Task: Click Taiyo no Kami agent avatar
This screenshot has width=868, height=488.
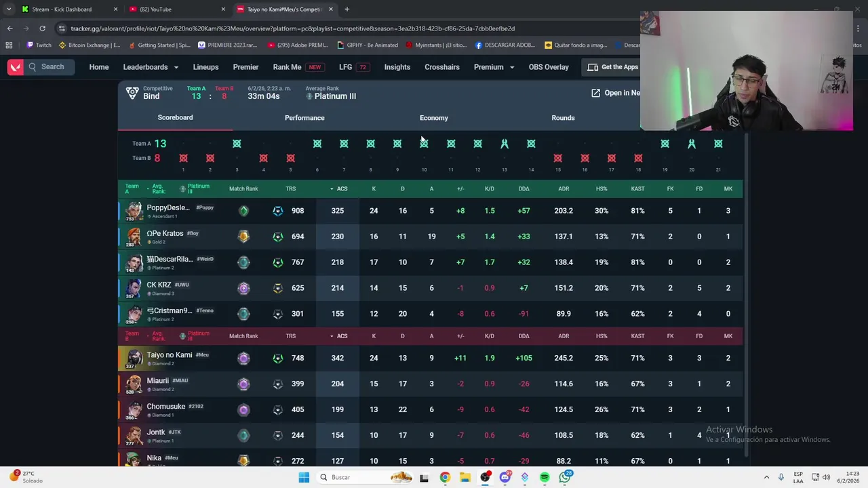Action: coord(134,359)
